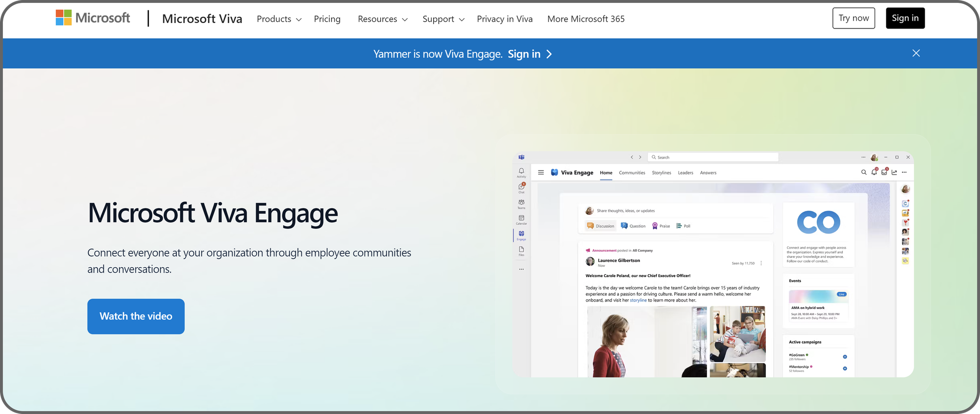The height and width of the screenshot is (414, 980).
Task: Open the announcement post options menu
Action: tap(761, 263)
